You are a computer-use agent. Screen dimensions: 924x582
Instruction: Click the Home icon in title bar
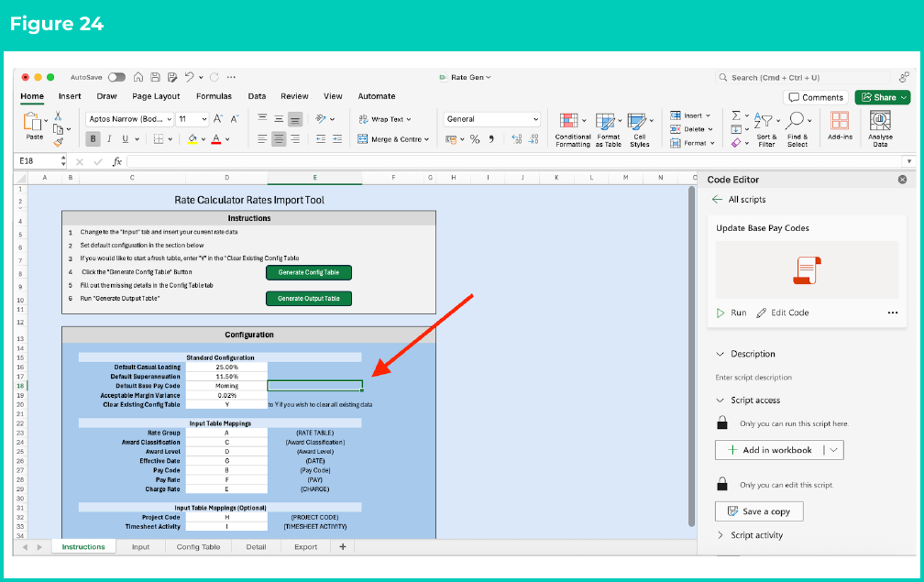coord(138,77)
